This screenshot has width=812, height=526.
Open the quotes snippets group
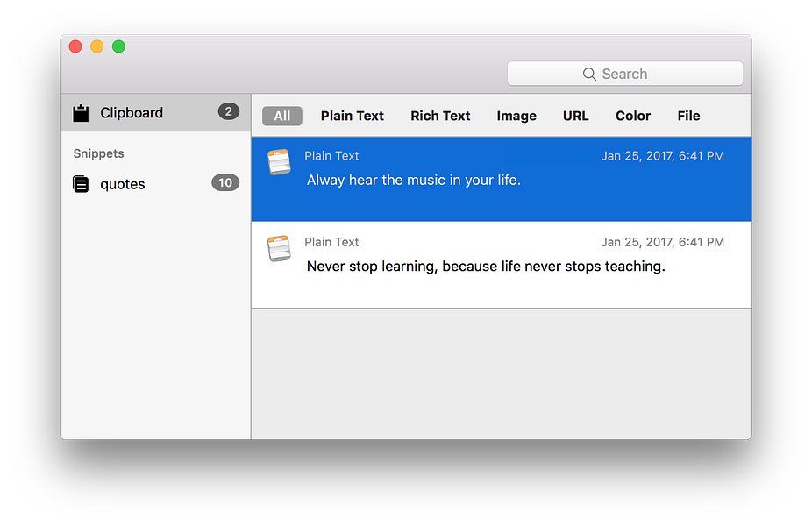(x=156, y=184)
